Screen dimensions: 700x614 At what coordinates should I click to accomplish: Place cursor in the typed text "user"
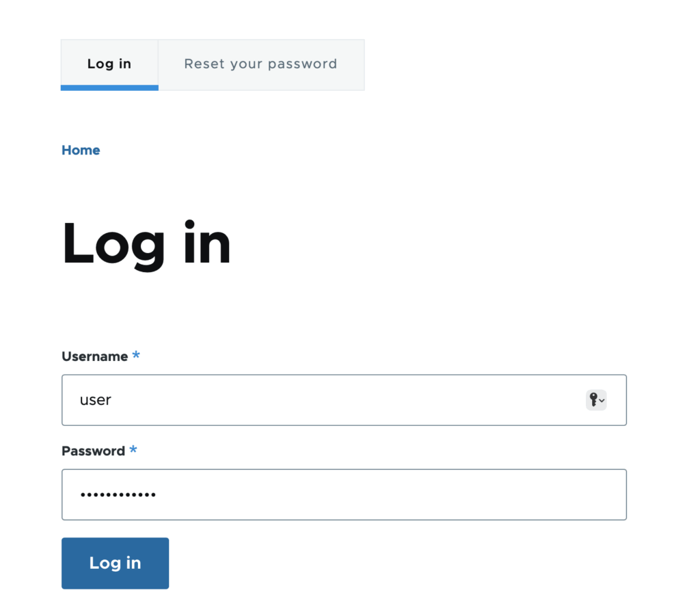pyautogui.click(x=95, y=400)
